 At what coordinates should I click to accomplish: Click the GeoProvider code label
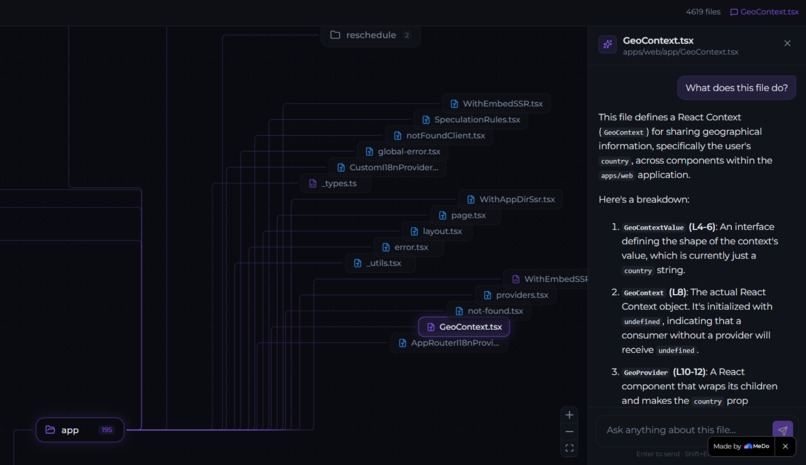click(x=646, y=372)
